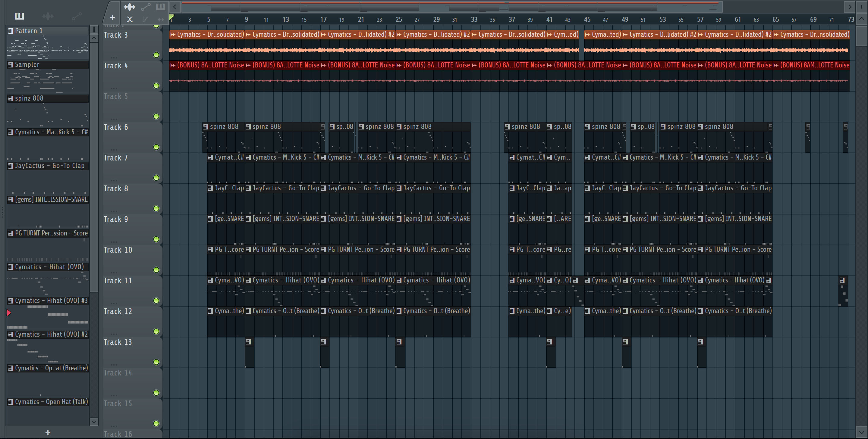Click bar 33 on the timeline ruler

point(474,20)
